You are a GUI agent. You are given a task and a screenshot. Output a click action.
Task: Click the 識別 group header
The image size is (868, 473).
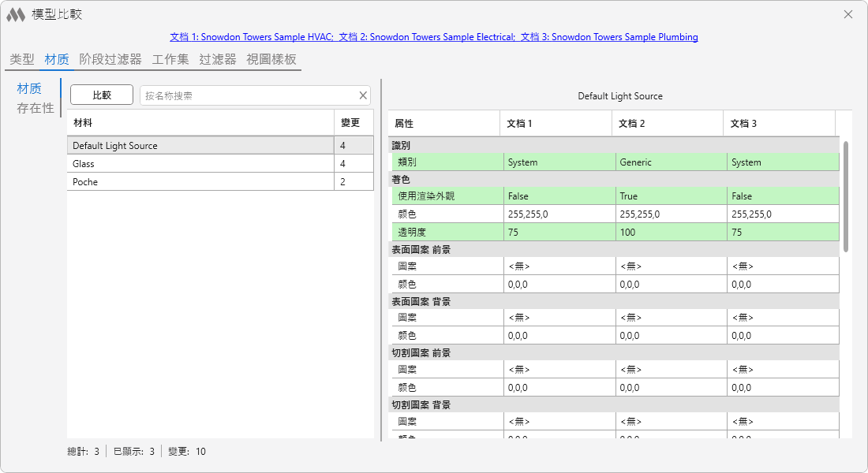coord(614,145)
